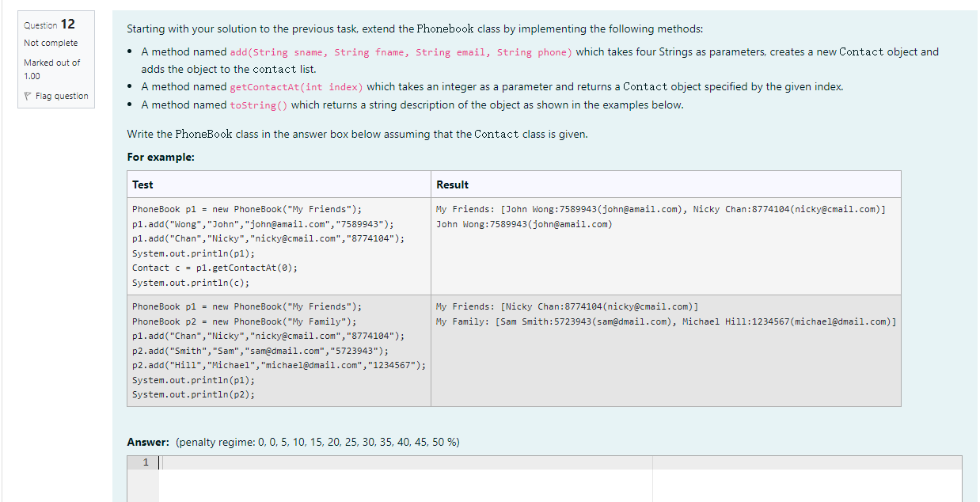Click the 'Answer:' penalty regime label

point(293,442)
